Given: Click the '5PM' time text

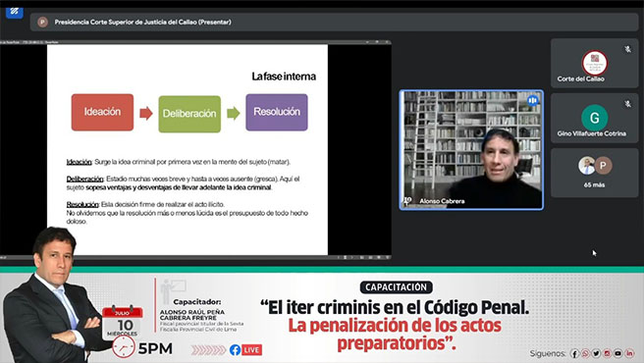Looking at the screenshot, I should (x=155, y=348).
